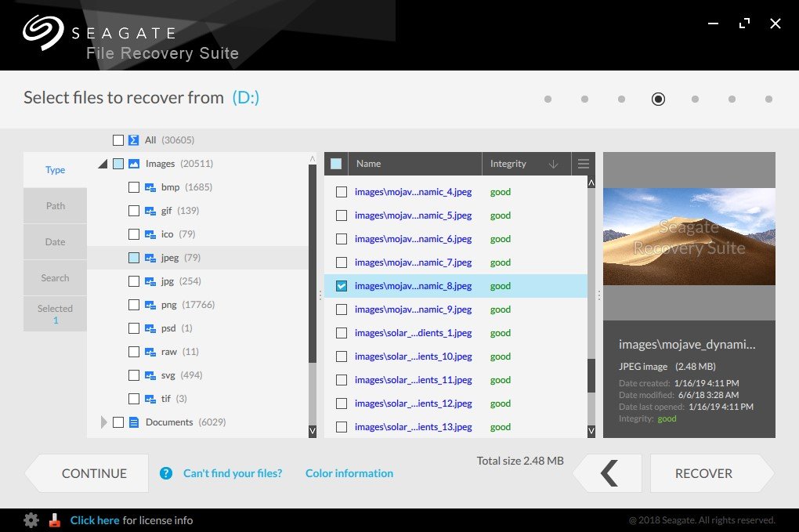
Task: Click the file list vertical scrollbar thumb
Action: (x=591, y=375)
